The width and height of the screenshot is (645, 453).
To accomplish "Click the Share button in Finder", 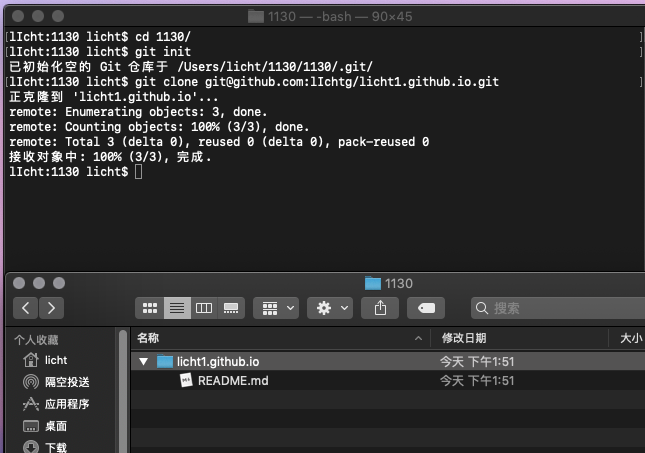I will coord(380,308).
